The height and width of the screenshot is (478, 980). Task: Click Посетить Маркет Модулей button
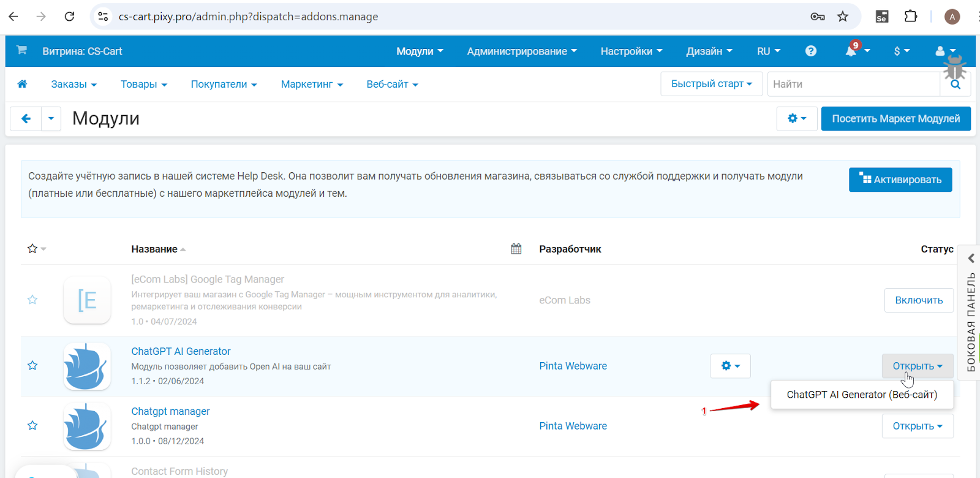click(x=895, y=118)
